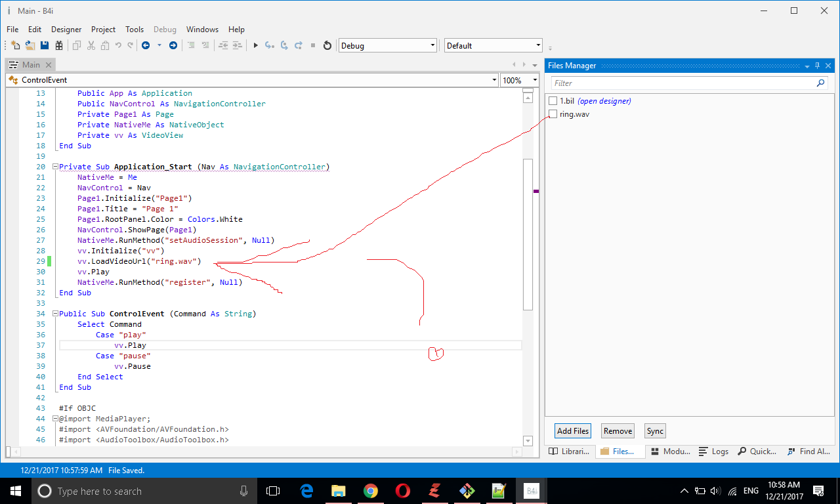Viewport: 840px width, 504px height.
Task: Click the Add Files button
Action: [573, 431]
